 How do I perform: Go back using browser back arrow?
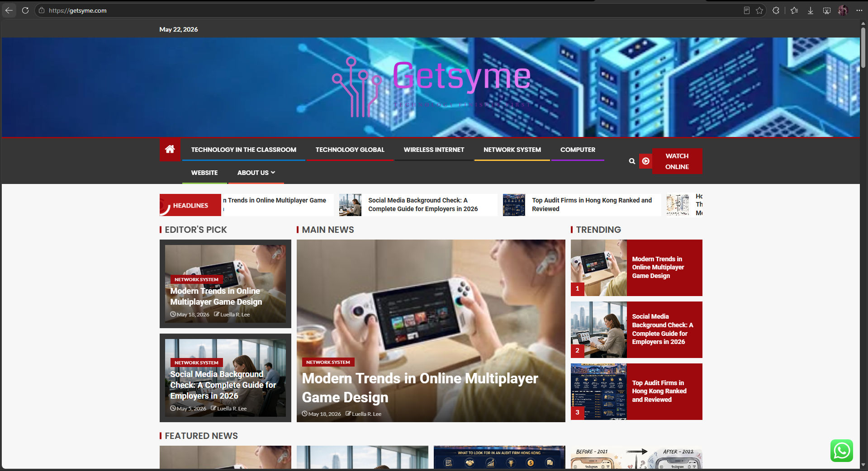pos(9,10)
